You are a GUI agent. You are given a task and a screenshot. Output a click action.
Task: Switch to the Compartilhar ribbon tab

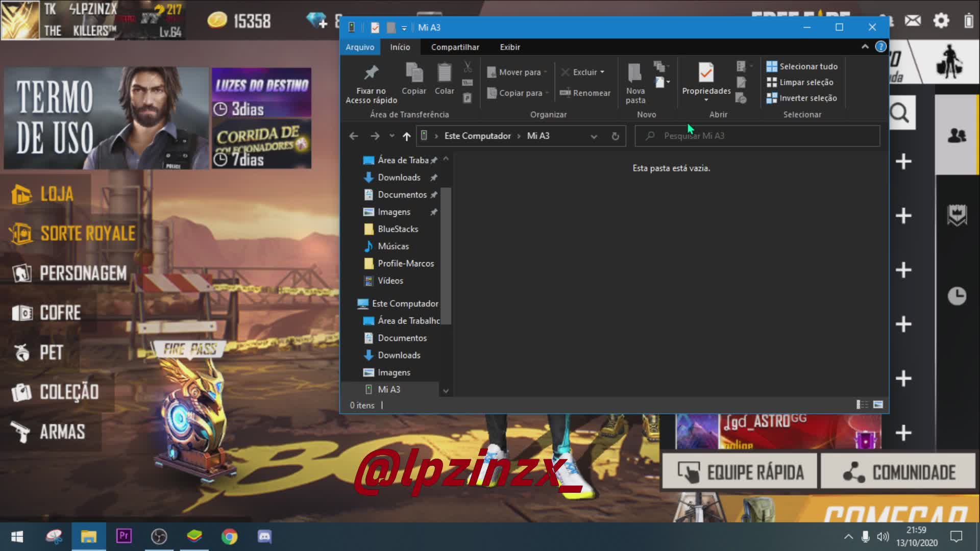pos(455,47)
